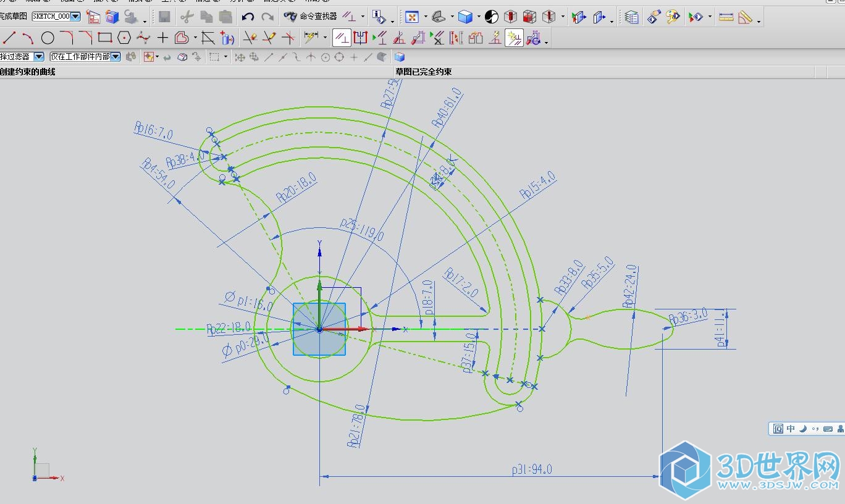Click the datum coordinate system origin
The height and width of the screenshot is (504, 845).
click(x=319, y=329)
